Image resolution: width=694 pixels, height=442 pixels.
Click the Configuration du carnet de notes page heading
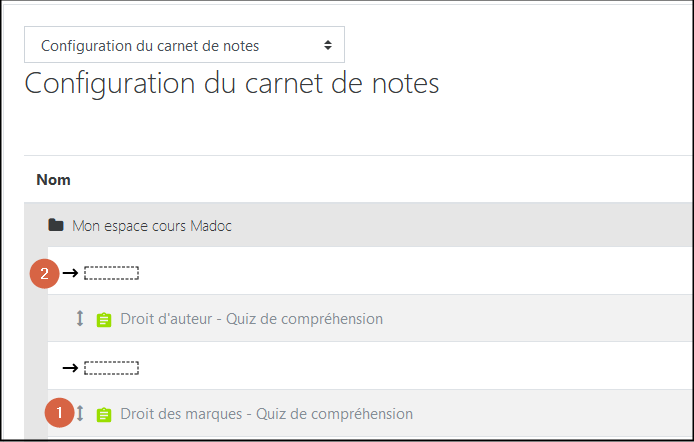coord(231,83)
